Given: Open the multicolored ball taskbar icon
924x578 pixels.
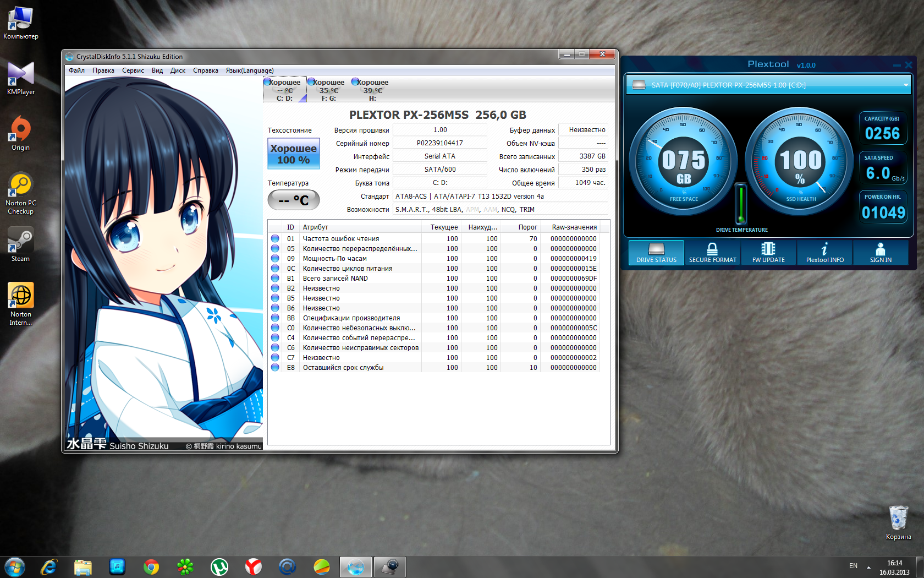Looking at the screenshot, I should [x=322, y=566].
